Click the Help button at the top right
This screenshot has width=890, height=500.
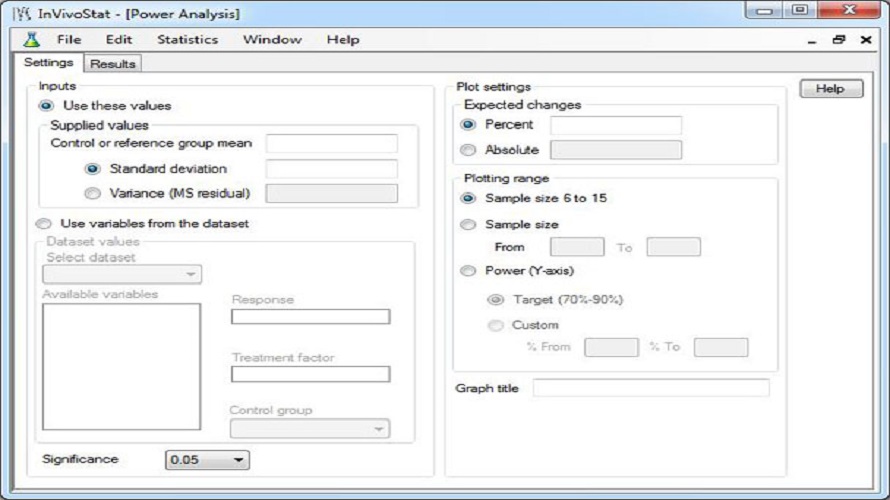pos(831,89)
